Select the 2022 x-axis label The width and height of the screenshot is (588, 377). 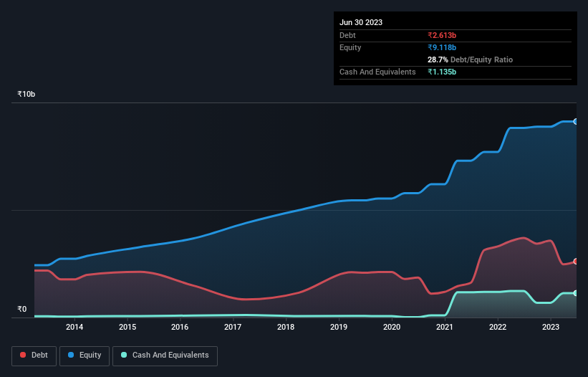click(x=498, y=327)
